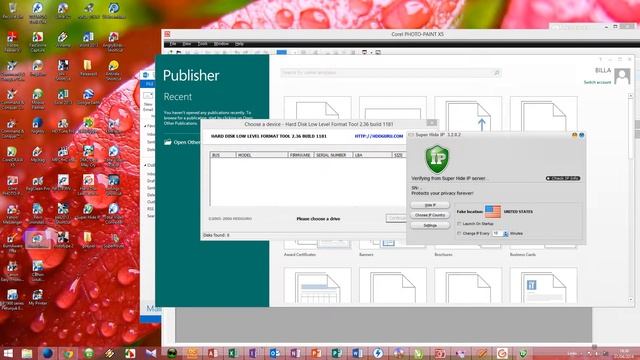Enable Launch On Startup checkbox
The width and height of the screenshot is (640, 360).
click(459, 224)
